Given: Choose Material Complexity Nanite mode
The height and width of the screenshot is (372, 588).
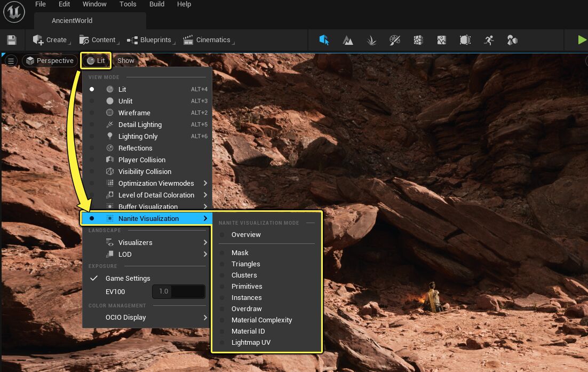Looking at the screenshot, I should [x=261, y=320].
